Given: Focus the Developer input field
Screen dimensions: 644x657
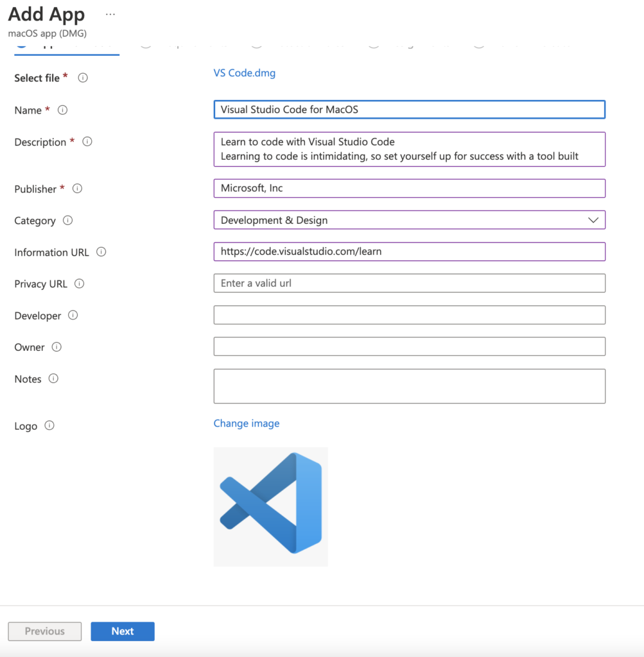Looking at the screenshot, I should click(x=409, y=314).
